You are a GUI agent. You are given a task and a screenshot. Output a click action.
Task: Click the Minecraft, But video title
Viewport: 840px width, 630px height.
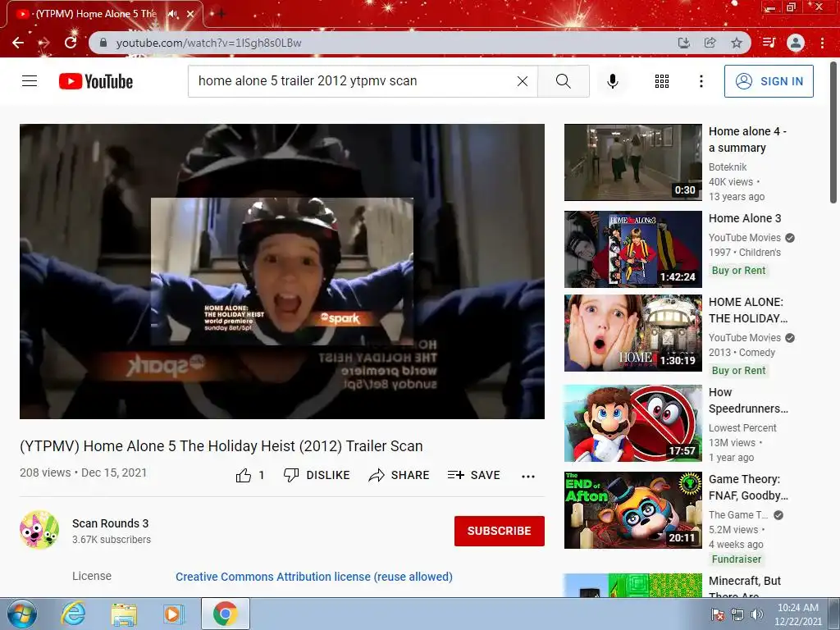point(745,587)
